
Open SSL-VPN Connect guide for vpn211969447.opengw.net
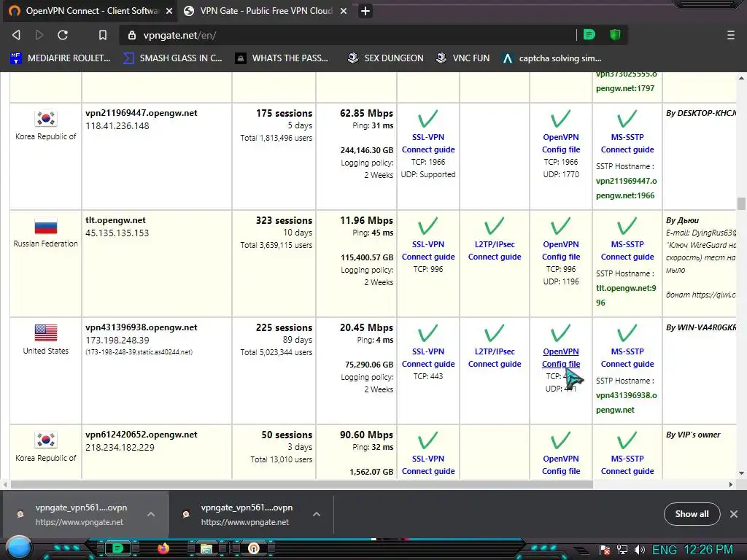427,144
